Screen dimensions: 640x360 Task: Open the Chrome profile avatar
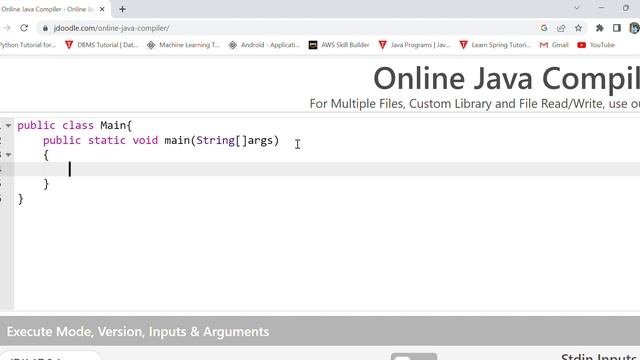click(x=634, y=28)
